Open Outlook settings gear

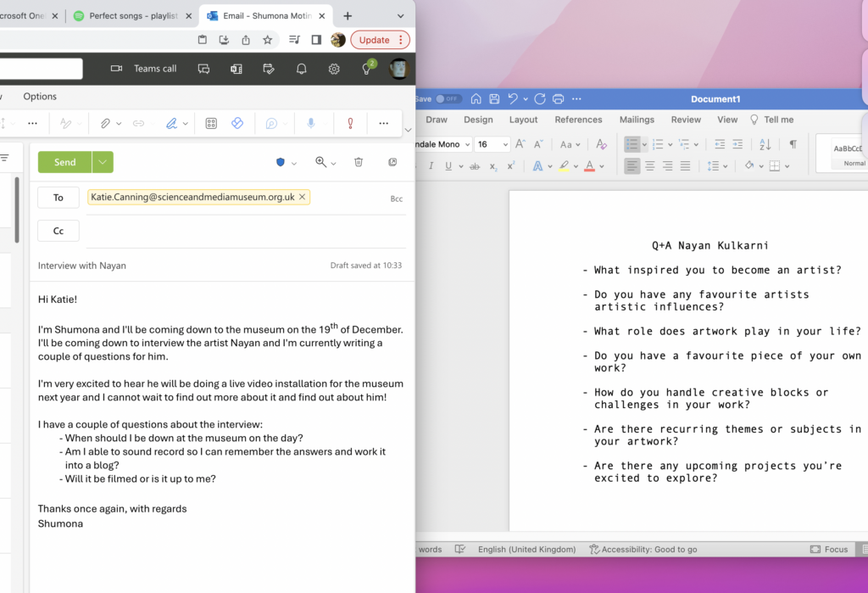[334, 69]
